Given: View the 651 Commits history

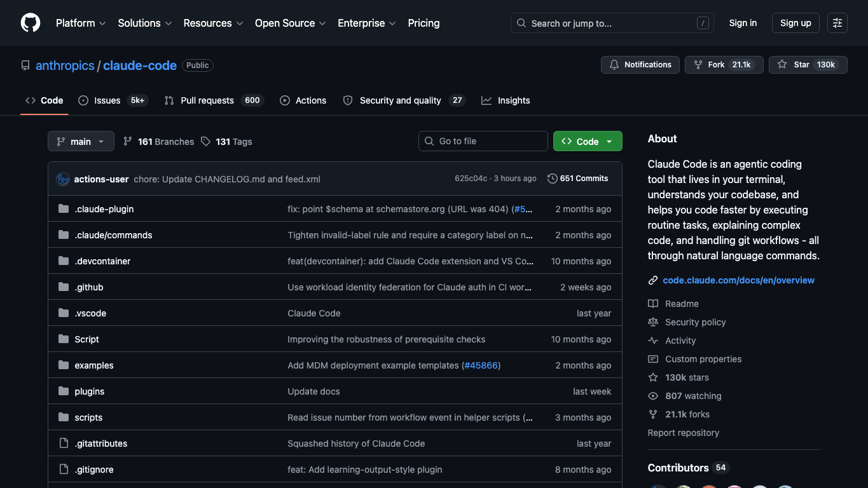Looking at the screenshot, I should (x=578, y=179).
